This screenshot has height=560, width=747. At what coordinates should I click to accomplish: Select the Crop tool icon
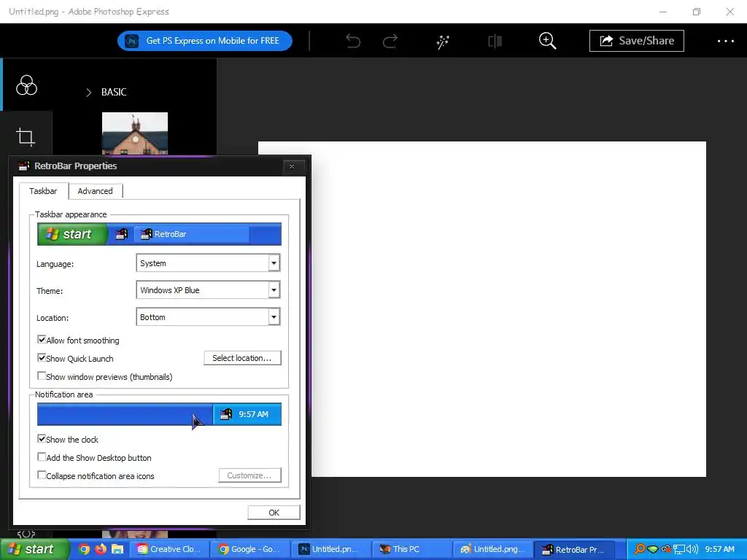point(26,137)
